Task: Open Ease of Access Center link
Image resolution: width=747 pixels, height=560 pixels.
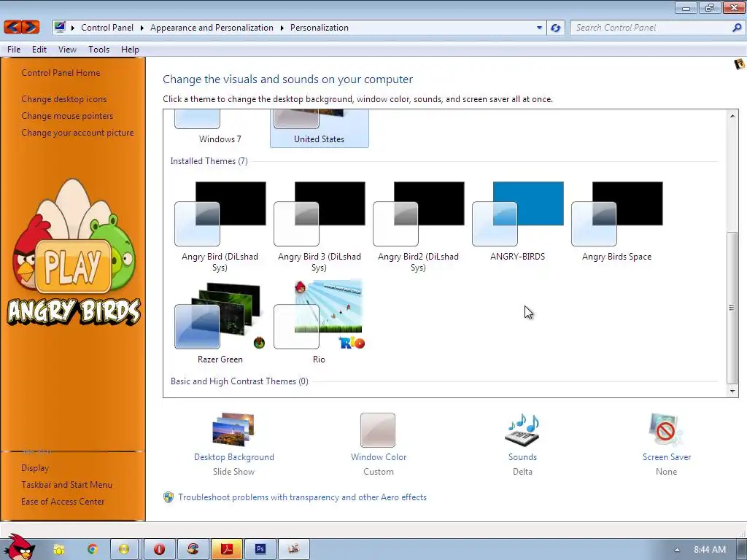Action: [63, 502]
